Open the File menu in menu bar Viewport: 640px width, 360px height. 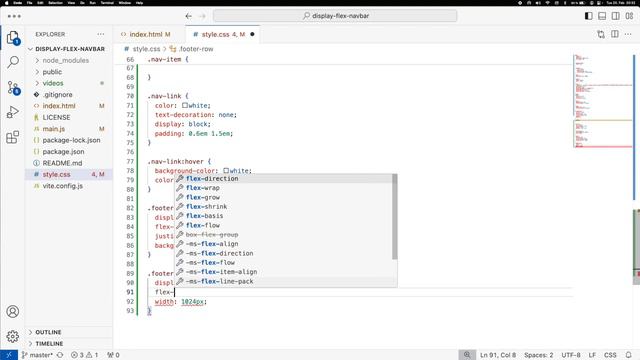tap(29, 2)
